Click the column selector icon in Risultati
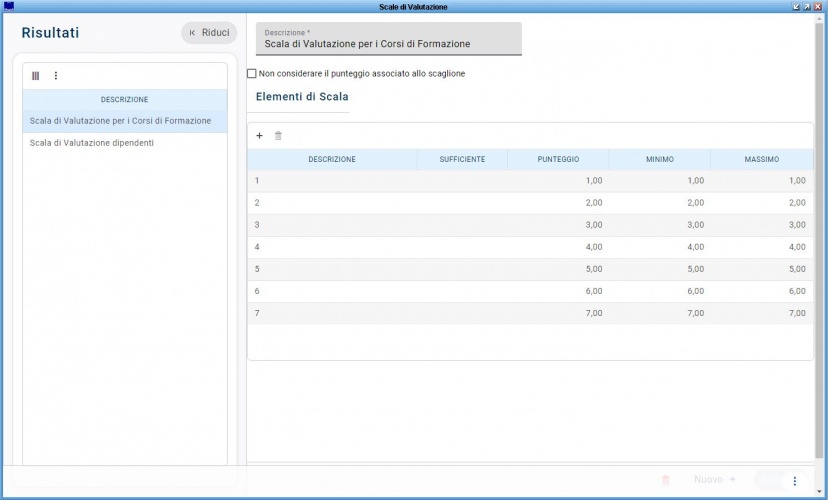This screenshot has width=828, height=500. 36,76
